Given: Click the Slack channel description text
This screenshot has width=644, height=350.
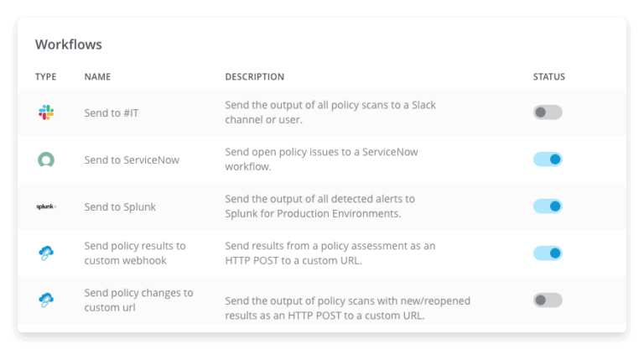Looking at the screenshot, I should tap(330, 112).
